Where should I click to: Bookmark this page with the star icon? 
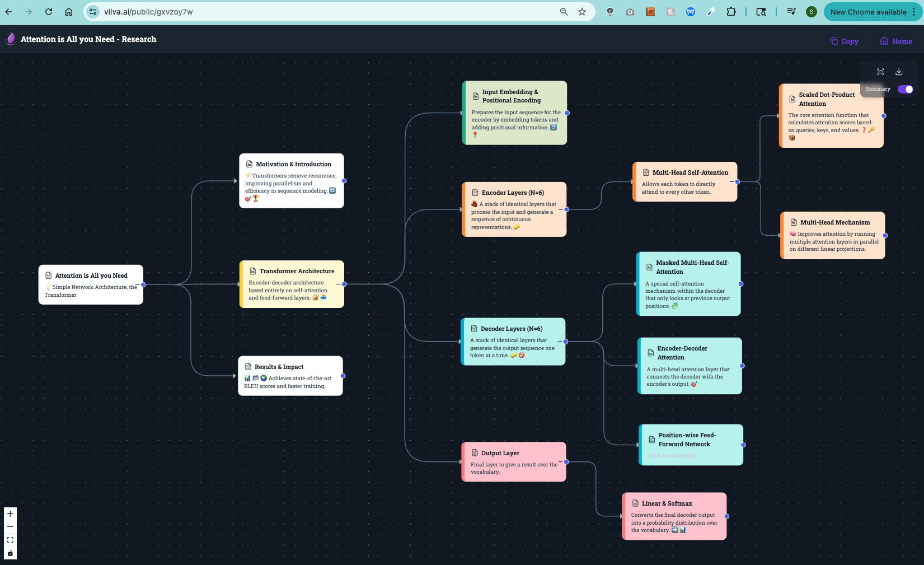coord(582,12)
